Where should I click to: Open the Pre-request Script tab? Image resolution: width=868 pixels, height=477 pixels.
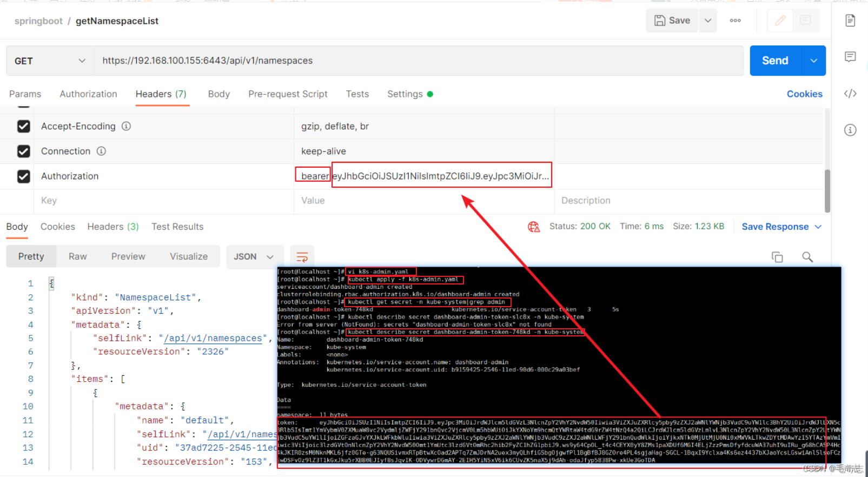point(288,94)
